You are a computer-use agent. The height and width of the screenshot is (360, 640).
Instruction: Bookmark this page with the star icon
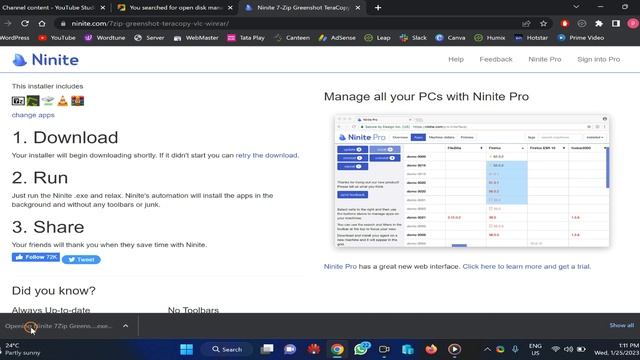tap(543, 24)
